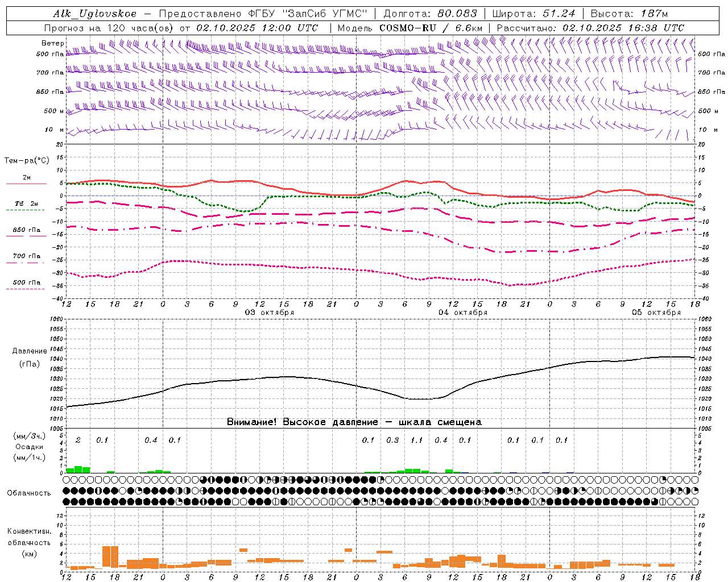The width and height of the screenshot is (728, 582).
Task: Click the (гПа) unit under Давление
Action: [x=30, y=364]
